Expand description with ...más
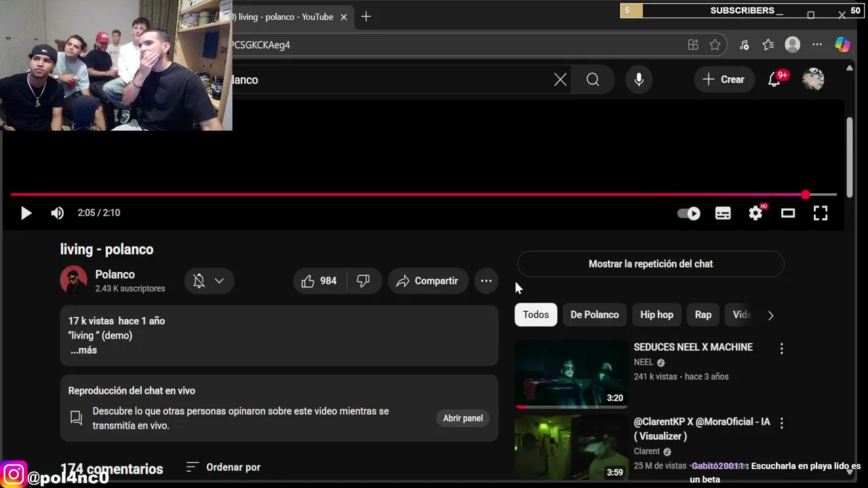The width and height of the screenshot is (868, 488). coord(83,350)
